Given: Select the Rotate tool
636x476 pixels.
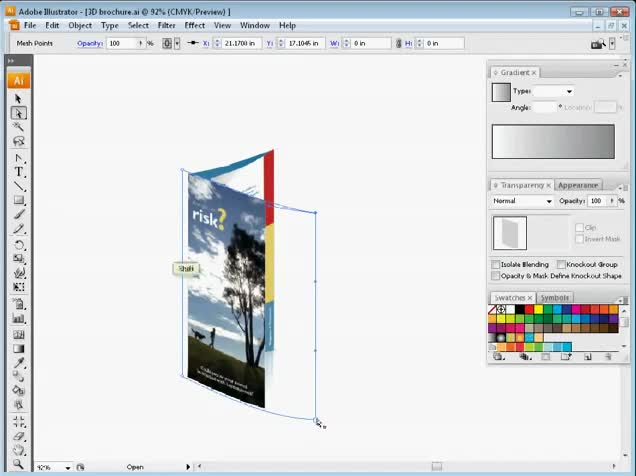Looking at the screenshot, I should (18, 245).
